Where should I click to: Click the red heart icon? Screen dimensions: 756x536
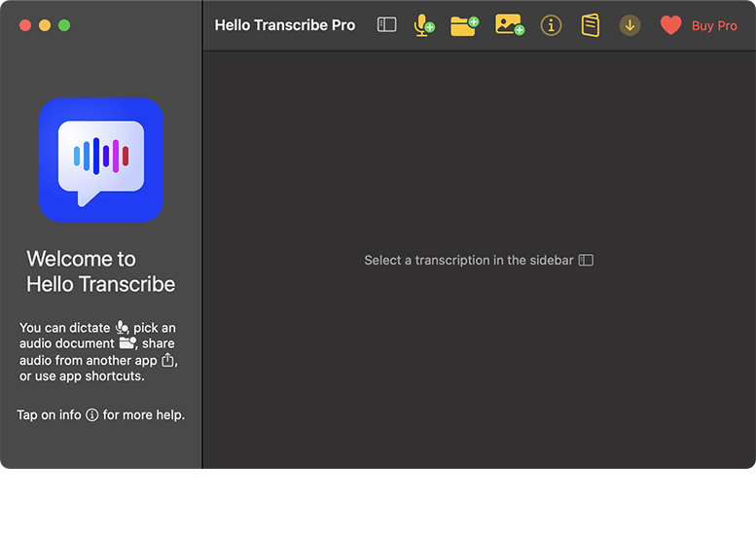[x=670, y=25]
